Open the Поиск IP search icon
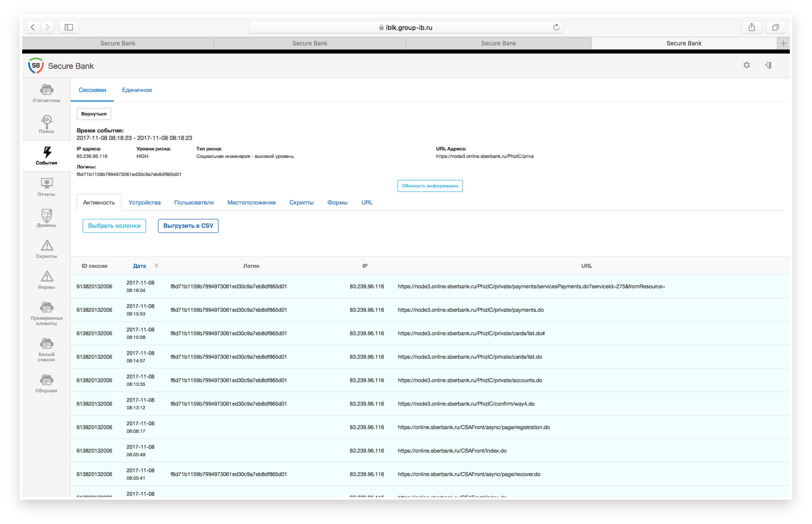Viewport: 812px width, 524px height. click(46, 124)
